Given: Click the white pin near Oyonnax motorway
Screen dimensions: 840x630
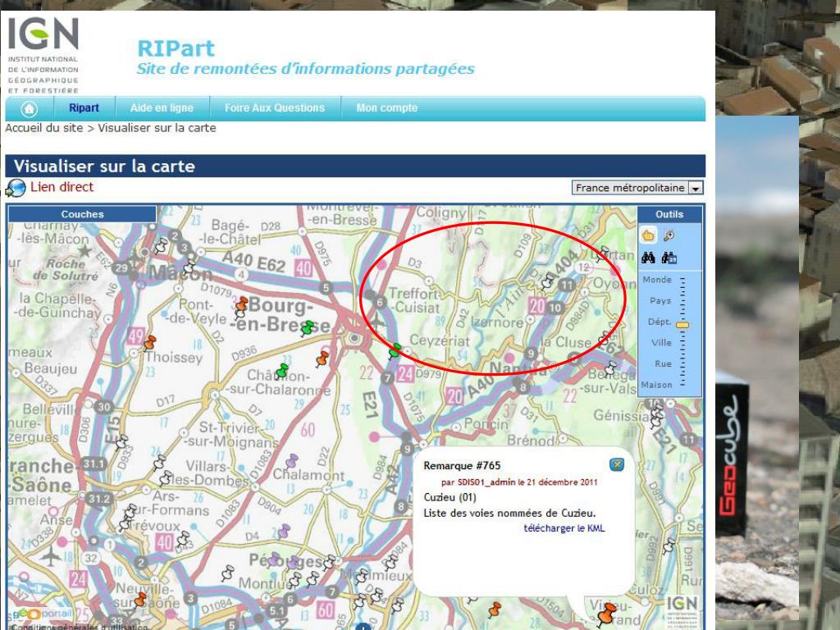Looking at the screenshot, I should [x=547, y=281].
